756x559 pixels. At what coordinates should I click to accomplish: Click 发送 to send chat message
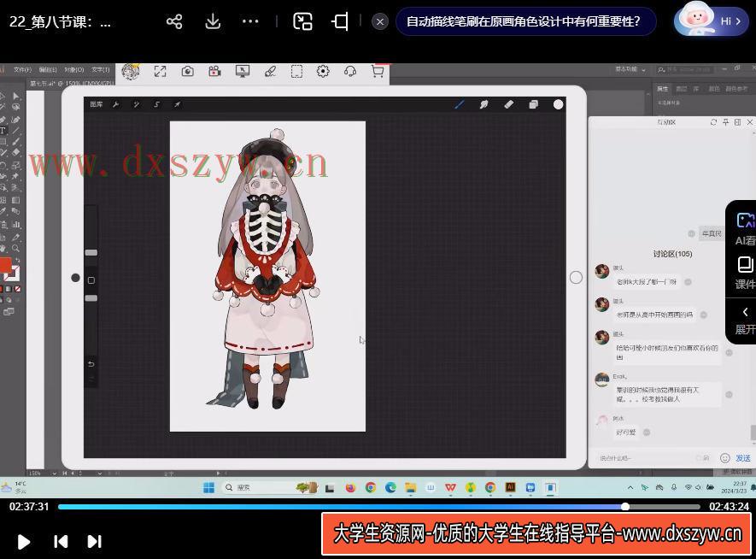(x=742, y=458)
